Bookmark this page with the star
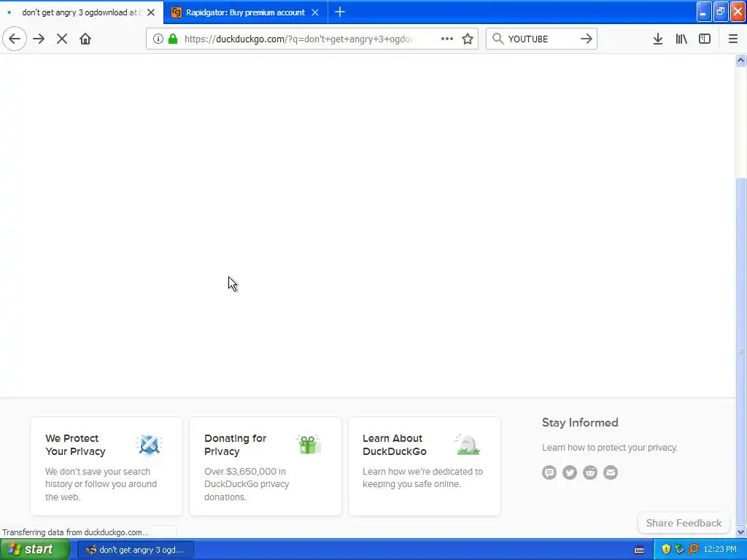The image size is (747, 560). (468, 39)
